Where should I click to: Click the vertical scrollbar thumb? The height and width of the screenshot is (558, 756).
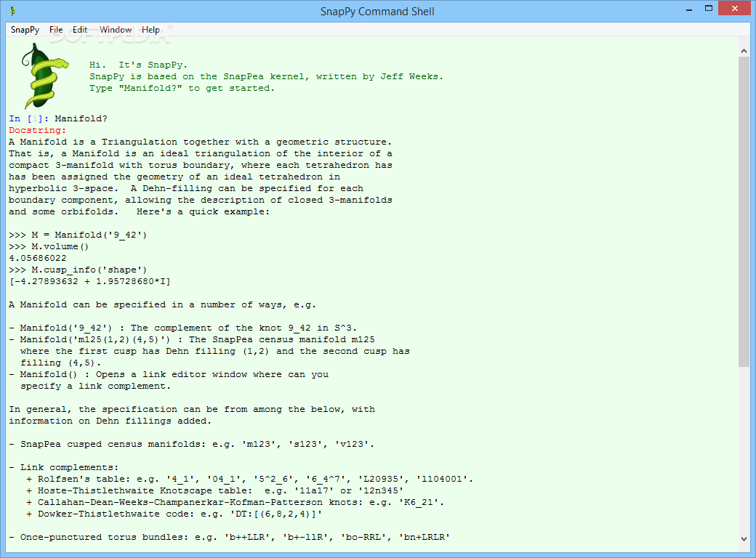[x=744, y=211]
